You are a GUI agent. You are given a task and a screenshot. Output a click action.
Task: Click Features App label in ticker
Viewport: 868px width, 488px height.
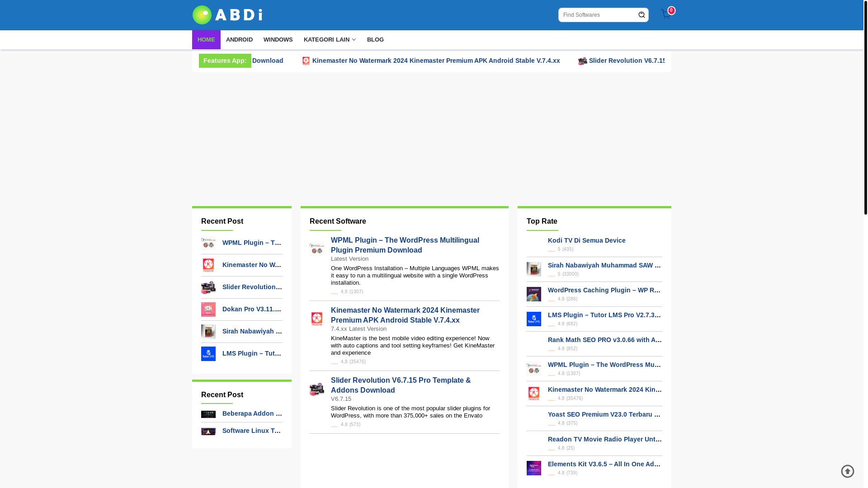(x=225, y=61)
